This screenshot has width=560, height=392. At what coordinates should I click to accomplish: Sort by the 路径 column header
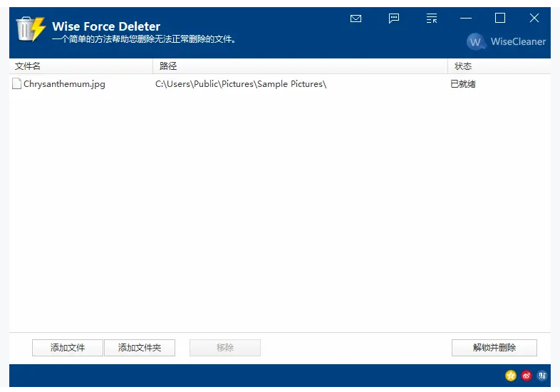click(300, 66)
